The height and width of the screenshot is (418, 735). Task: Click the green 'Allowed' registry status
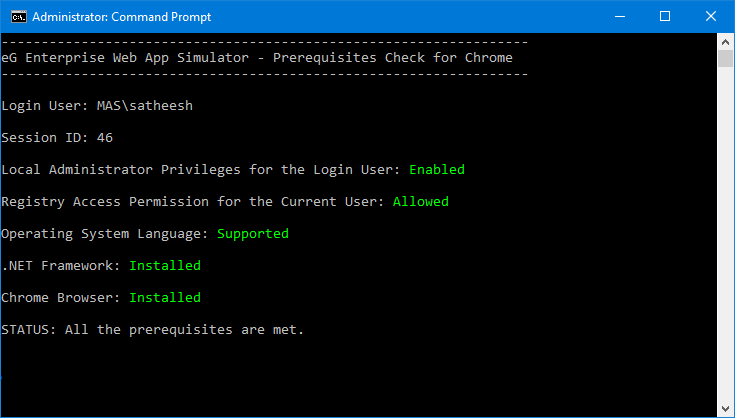[x=420, y=202]
